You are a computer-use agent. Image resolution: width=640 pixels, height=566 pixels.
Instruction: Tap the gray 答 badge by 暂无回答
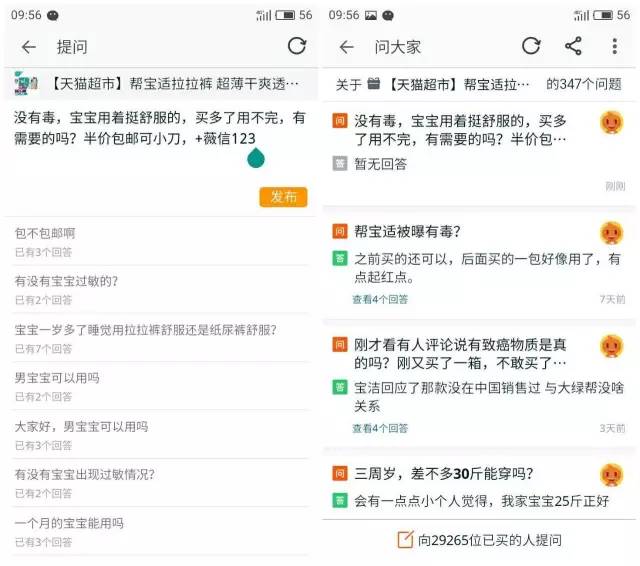coord(340,164)
